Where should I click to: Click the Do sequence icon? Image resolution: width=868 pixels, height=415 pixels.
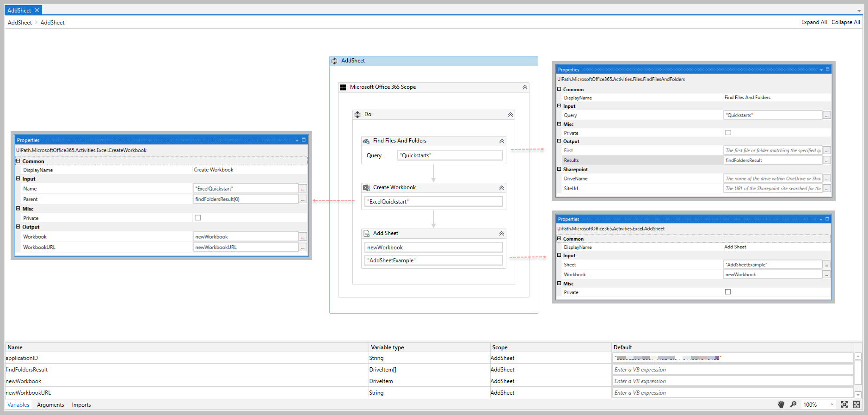(x=357, y=114)
